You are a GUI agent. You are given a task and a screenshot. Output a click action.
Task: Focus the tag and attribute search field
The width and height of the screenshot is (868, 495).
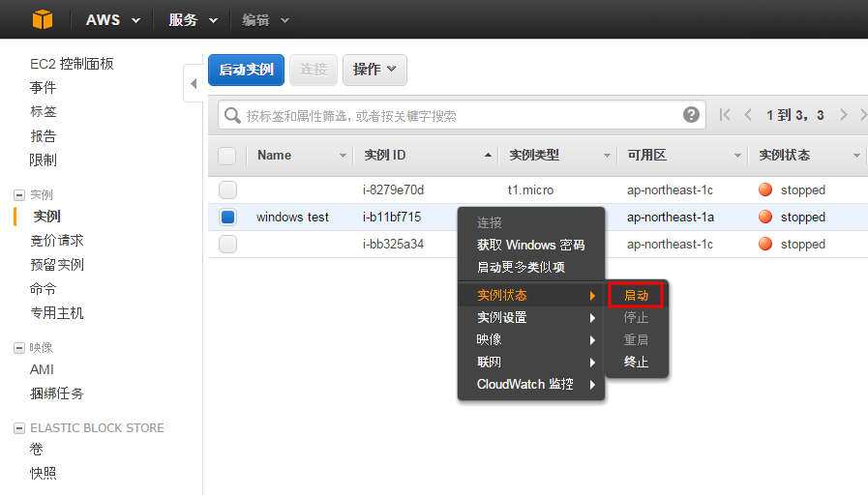click(x=462, y=115)
